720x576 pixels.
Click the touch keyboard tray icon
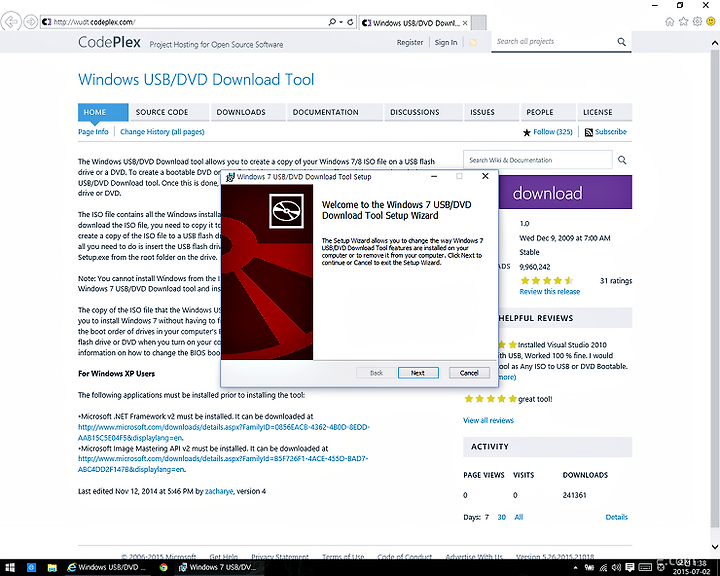point(645,568)
